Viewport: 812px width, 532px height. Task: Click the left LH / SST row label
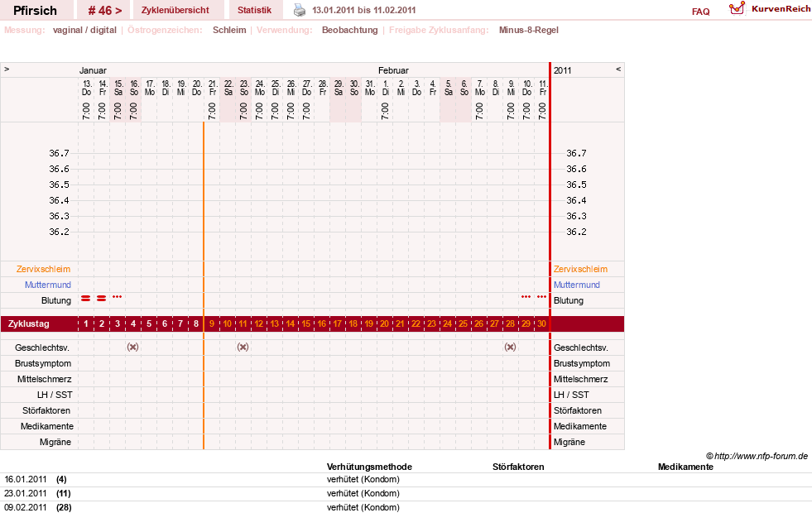[55, 395]
